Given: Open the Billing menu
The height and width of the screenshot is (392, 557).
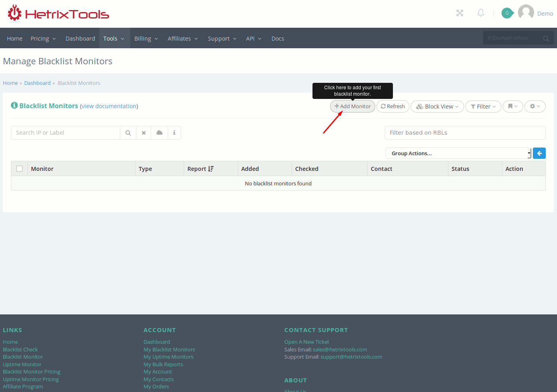Looking at the screenshot, I should pos(146,39).
